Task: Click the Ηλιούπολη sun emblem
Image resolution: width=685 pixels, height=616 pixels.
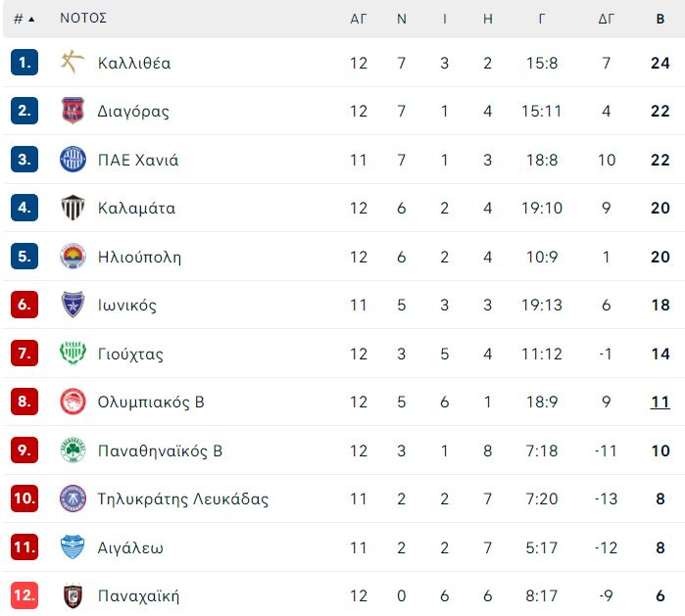Action: 73,257
